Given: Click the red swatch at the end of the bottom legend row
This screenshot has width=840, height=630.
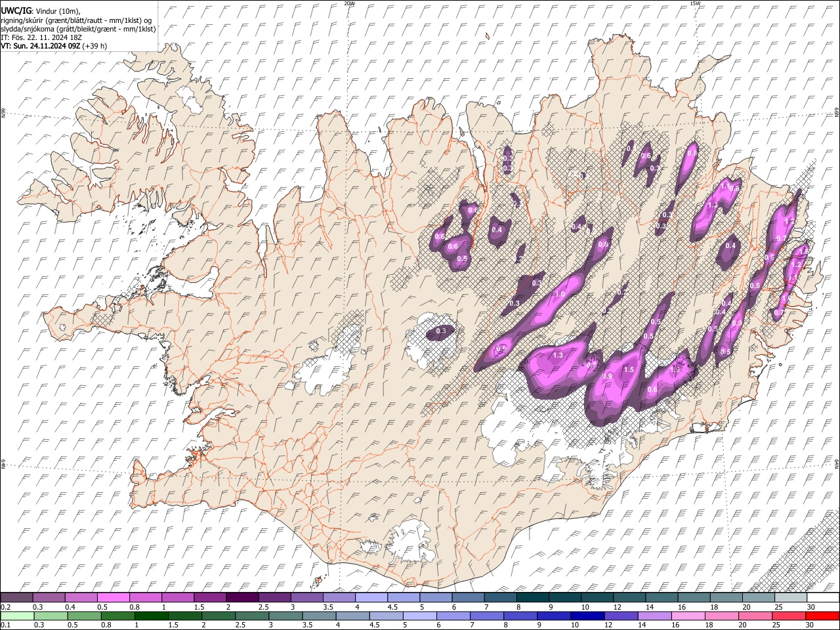Looking at the screenshot, I should tap(822, 616).
